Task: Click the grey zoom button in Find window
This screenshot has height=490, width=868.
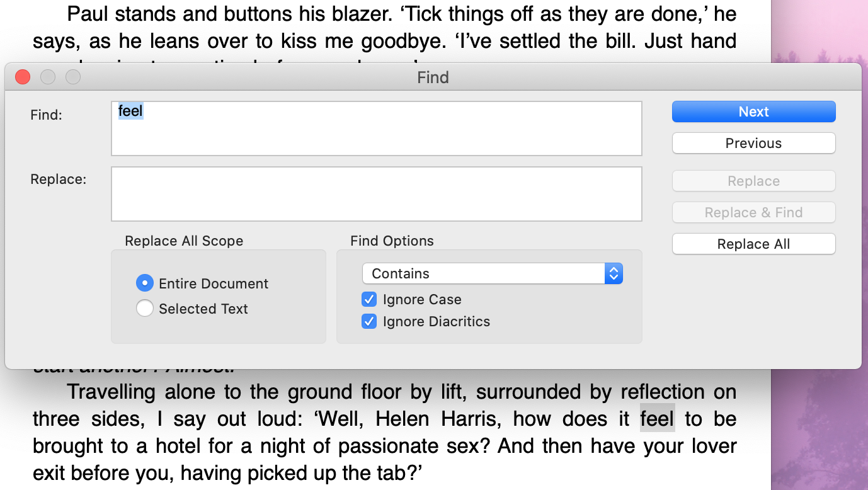Action: point(73,77)
